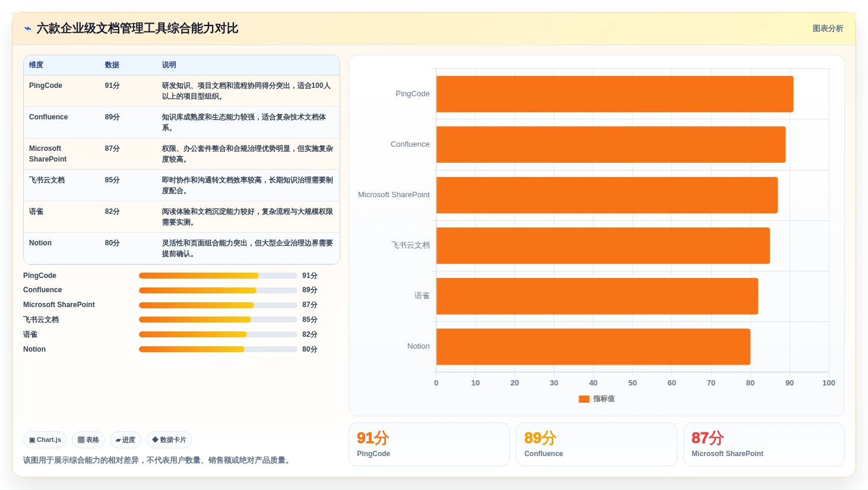This screenshot has height=490, width=868.
Task: Click the 82分 cell in the table
Action: coord(112,211)
